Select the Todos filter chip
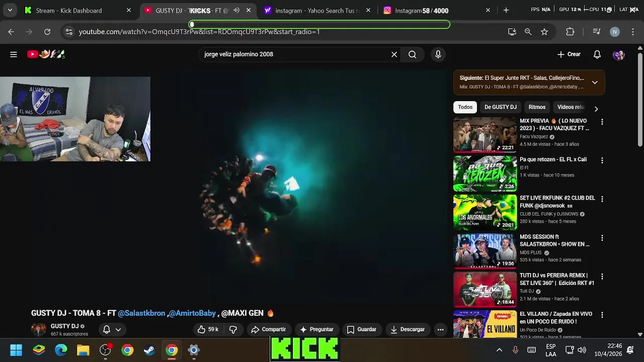This screenshot has width=644, height=362. [x=465, y=107]
